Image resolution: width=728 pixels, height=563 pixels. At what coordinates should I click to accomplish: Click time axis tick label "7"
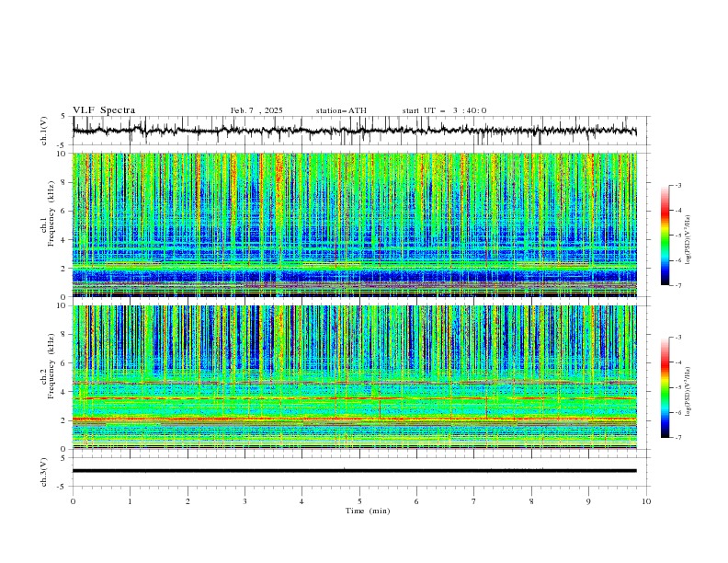point(474,501)
